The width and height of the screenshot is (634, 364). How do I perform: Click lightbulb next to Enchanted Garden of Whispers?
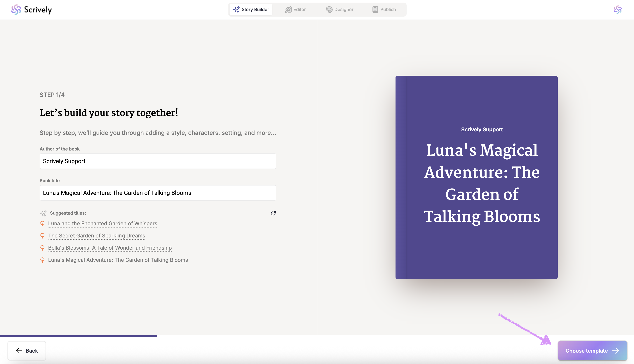pos(43,223)
